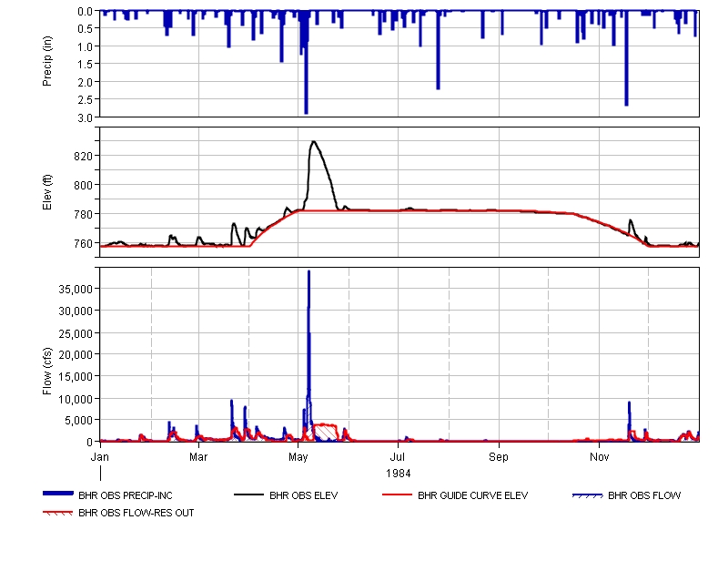The width and height of the screenshot is (728, 571).
Task: Click the Jul label on the time axis
Action: point(398,454)
